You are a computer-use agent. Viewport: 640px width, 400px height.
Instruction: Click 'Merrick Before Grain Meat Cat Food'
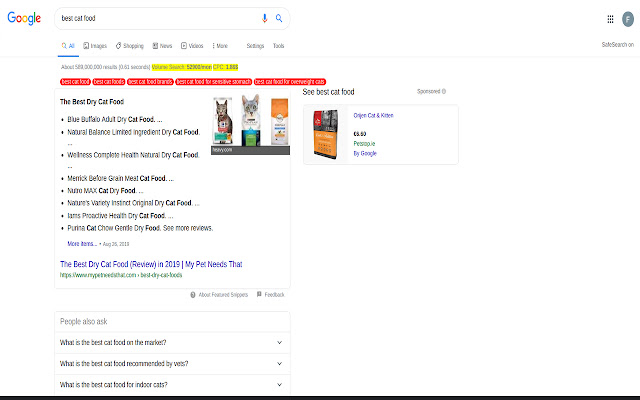(x=120, y=178)
